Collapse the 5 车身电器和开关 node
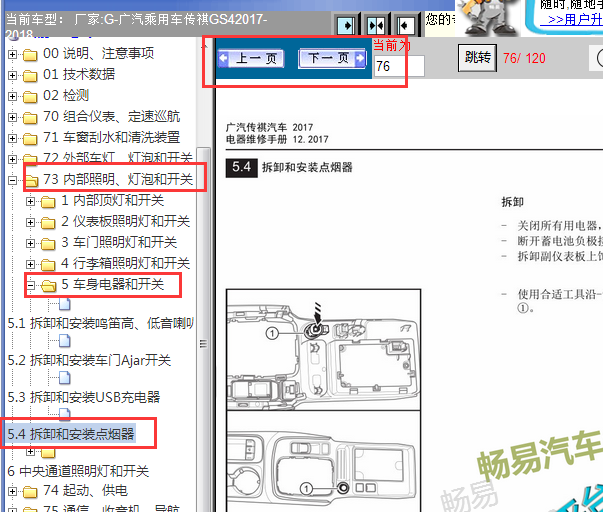Image resolution: width=603 pixels, height=512 pixels. tap(30, 285)
